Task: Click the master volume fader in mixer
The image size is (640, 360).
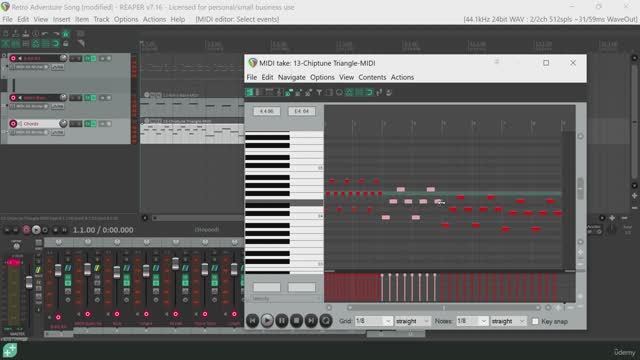Action: [x=29, y=282]
